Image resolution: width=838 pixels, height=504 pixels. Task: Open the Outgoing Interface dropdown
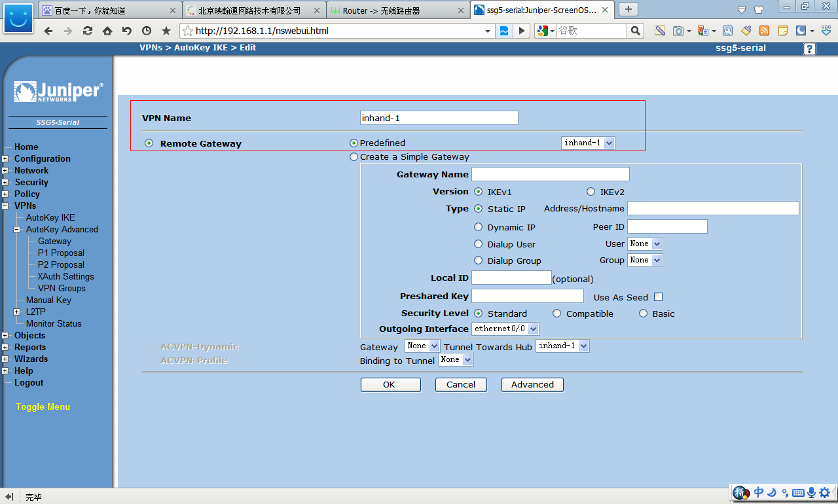pyautogui.click(x=505, y=329)
